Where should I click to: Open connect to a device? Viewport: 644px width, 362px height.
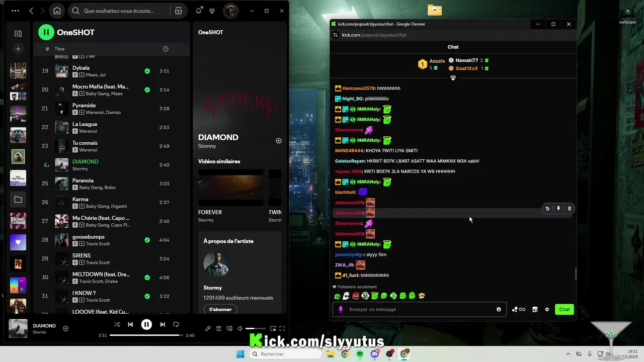tap(229, 329)
